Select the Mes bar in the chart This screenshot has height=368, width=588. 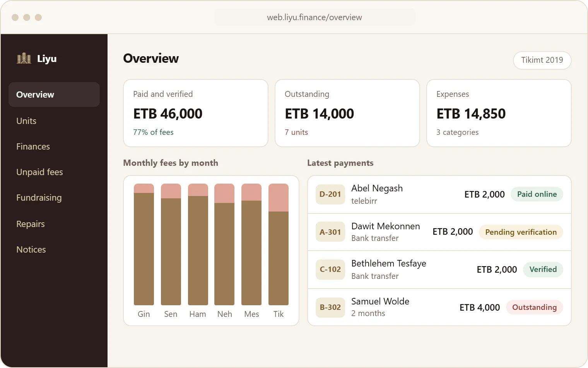(251, 244)
